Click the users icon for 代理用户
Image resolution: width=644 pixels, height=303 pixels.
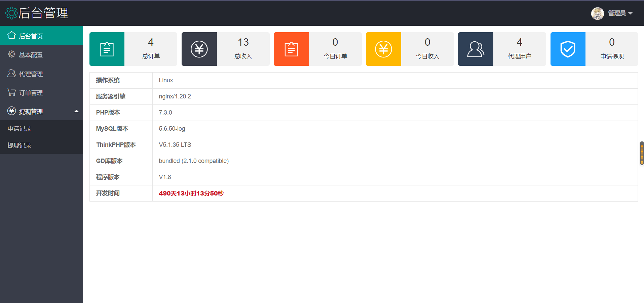tap(476, 49)
